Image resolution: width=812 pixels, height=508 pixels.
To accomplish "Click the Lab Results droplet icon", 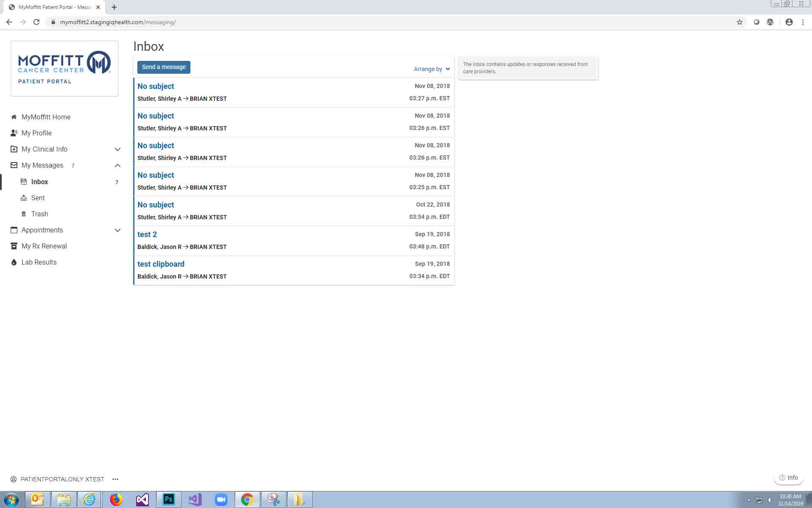I will tap(14, 262).
